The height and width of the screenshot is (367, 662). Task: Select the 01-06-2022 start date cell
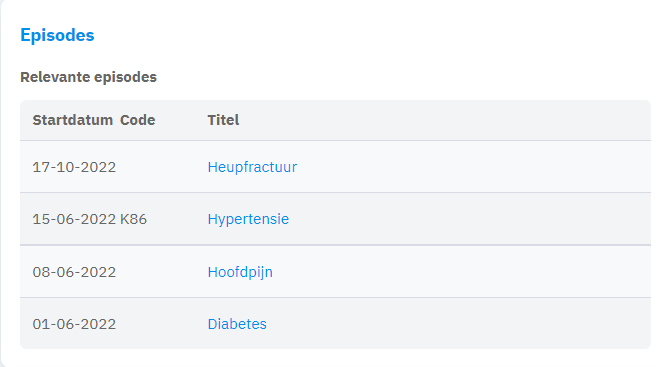74,324
